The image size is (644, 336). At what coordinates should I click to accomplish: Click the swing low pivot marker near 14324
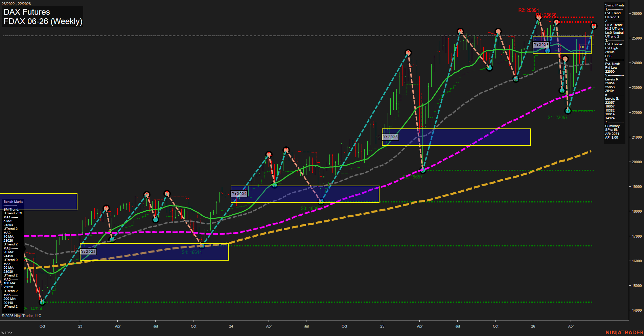tap(42, 302)
